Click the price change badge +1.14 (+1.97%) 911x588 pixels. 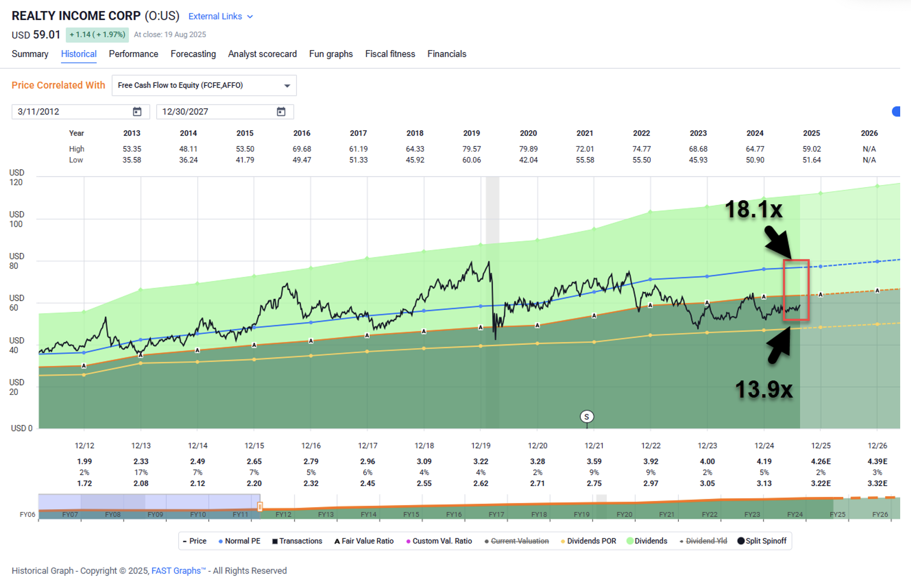[x=97, y=34]
